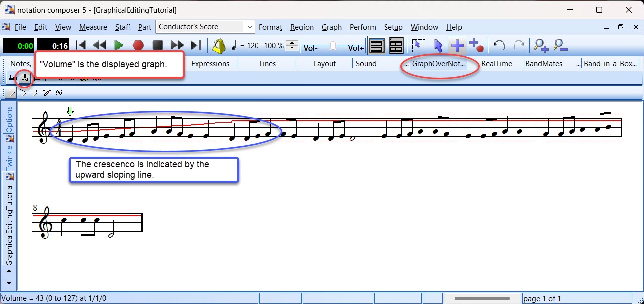Select the blue arrow pointer tool

click(x=438, y=46)
